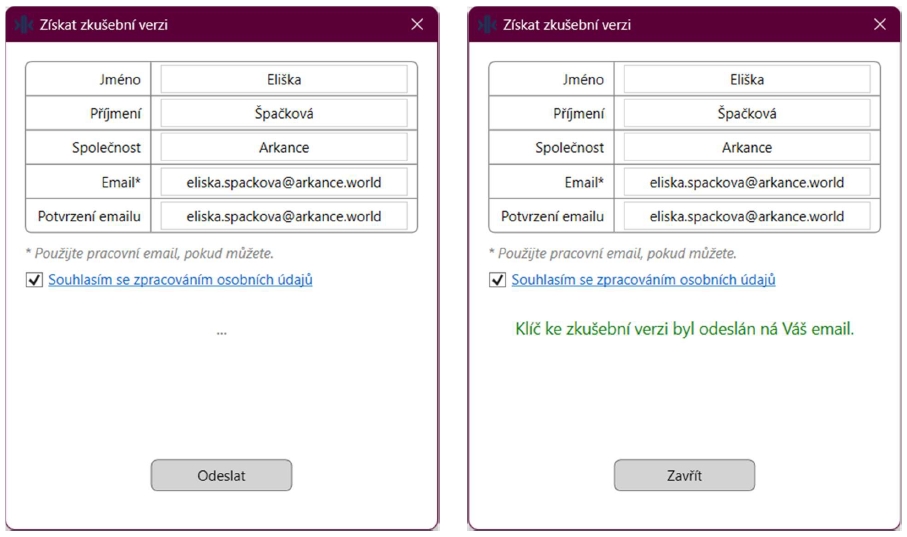Edit the Email* field in the Zavřít dialog
Viewport: 907px width, 537px height.
(x=746, y=182)
